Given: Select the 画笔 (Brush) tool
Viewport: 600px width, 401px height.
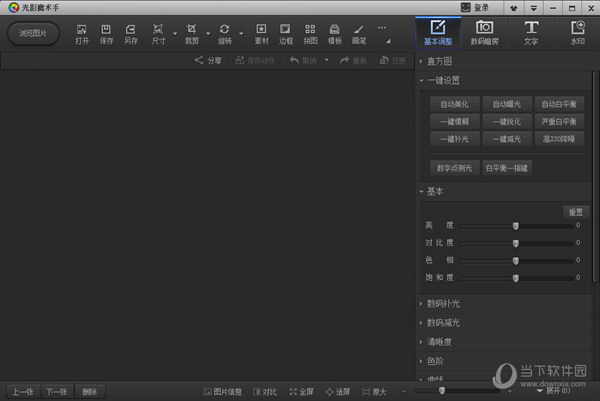Looking at the screenshot, I should (x=359, y=34).
